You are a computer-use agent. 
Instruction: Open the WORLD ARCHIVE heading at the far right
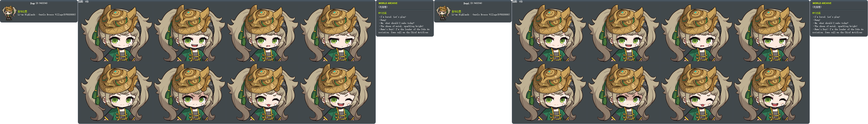(822, 3)
